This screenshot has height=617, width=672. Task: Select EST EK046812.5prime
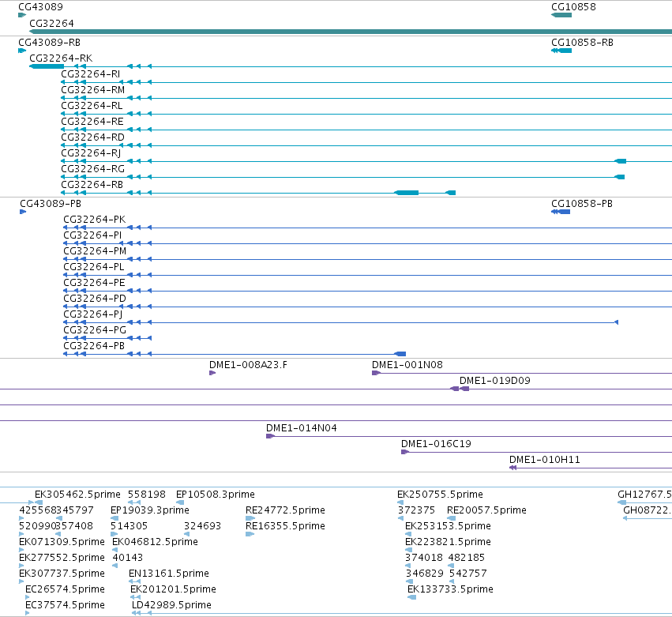155,542
